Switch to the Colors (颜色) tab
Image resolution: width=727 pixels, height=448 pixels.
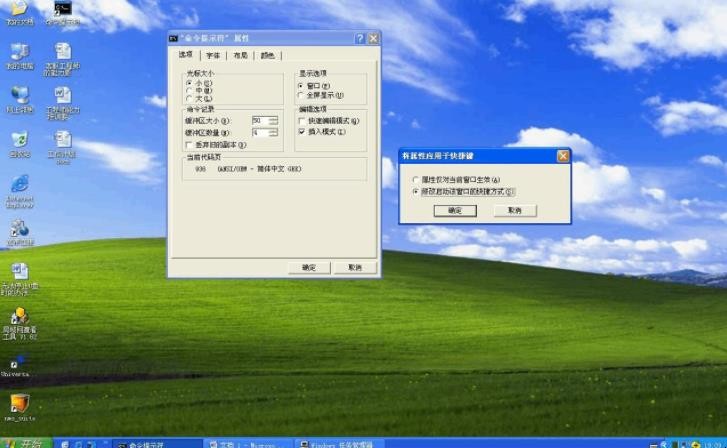(268, 55)
